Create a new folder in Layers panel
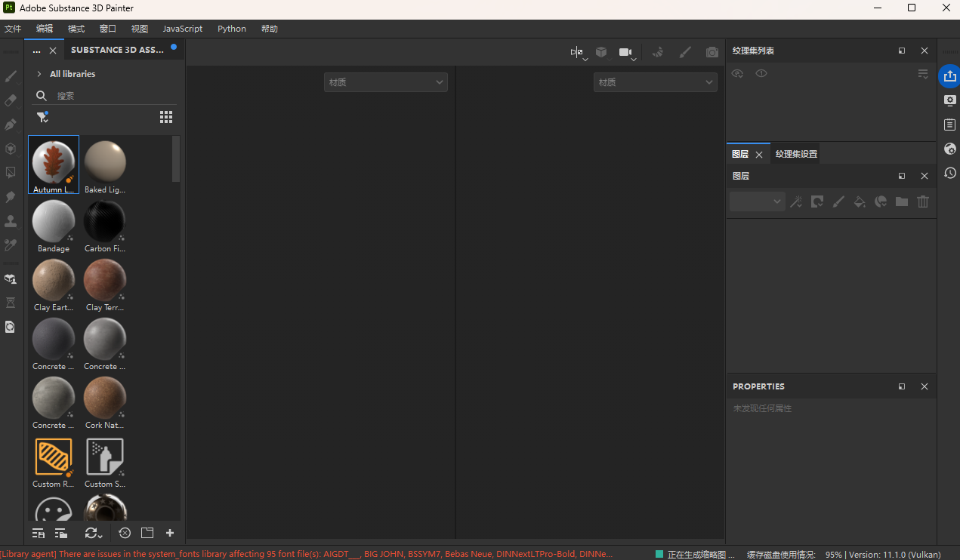This screenshot has width=960, height=560. [901, 202]
